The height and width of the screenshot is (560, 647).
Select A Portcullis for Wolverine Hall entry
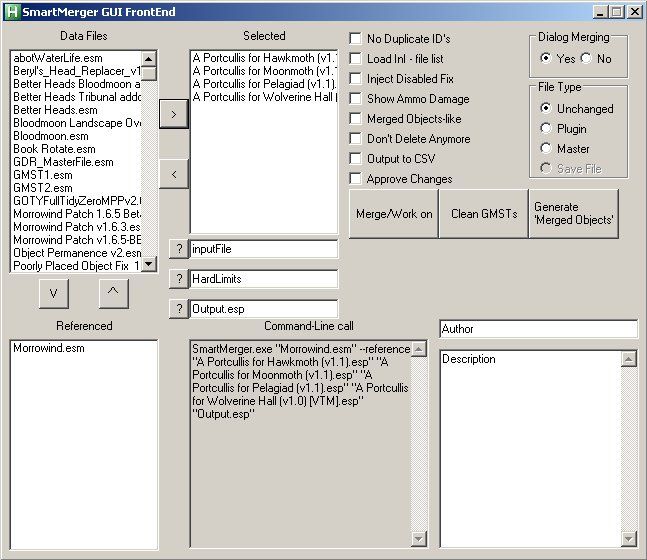click(264, 97)
